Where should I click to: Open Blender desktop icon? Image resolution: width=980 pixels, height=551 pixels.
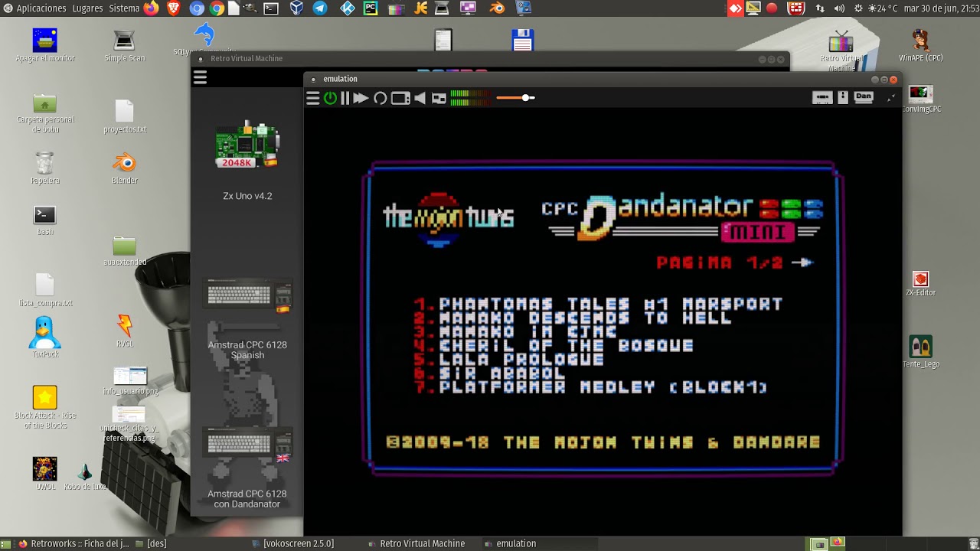coord(124,168)
